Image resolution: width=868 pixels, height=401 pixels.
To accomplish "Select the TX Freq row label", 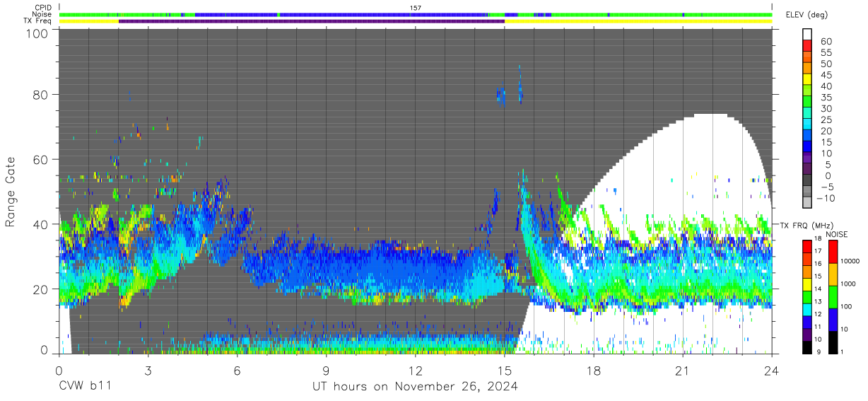I will (39, 21).
